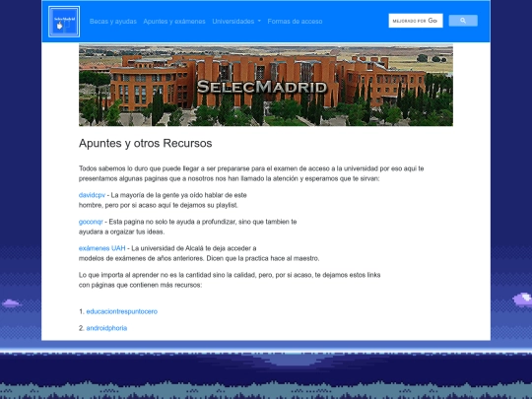Viewport: 532px width, 399px height.
Task: Open the goconqr link
Action: point(91,222)
